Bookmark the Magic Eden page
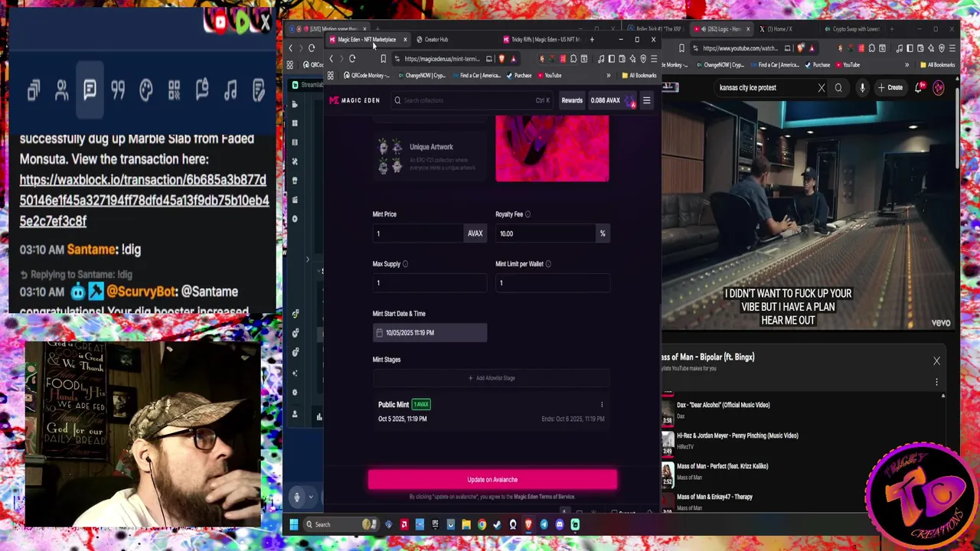The image size is (980, 551). point(383,59)
